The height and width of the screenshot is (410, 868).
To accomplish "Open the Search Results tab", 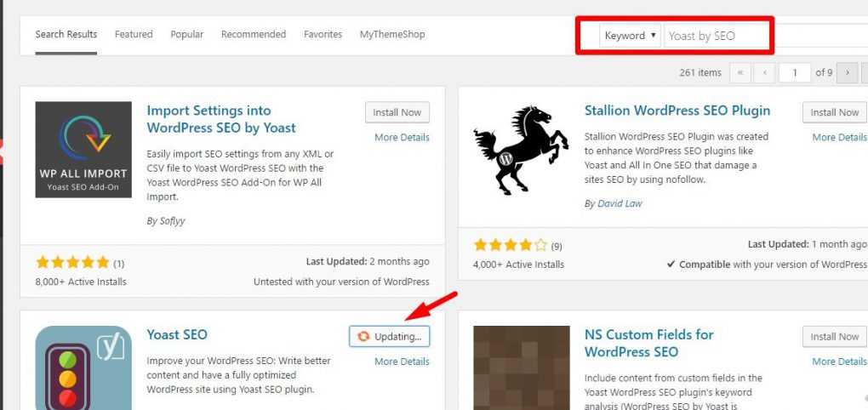I will (66, 34).
